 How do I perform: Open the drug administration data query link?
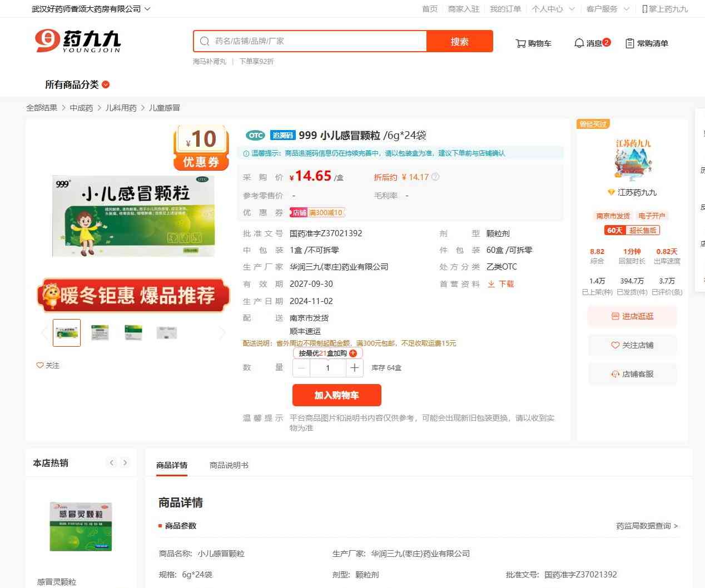(647, 526)
